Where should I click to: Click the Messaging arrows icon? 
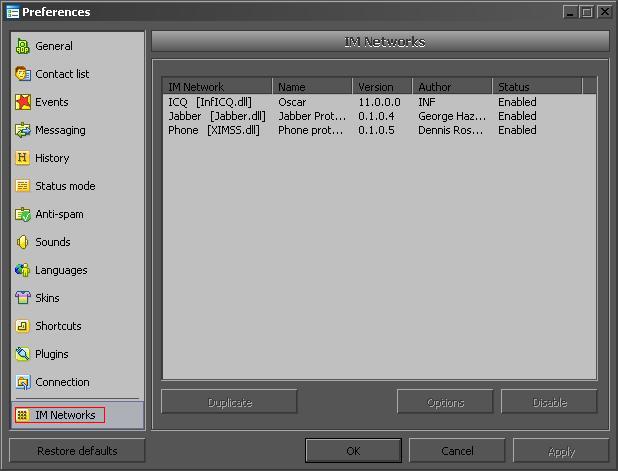[x=22, y=130]
